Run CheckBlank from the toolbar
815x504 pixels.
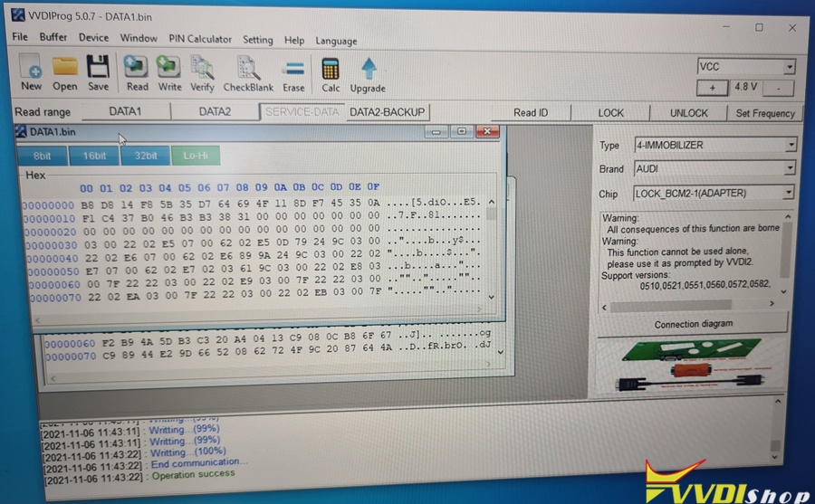(248, 74)
